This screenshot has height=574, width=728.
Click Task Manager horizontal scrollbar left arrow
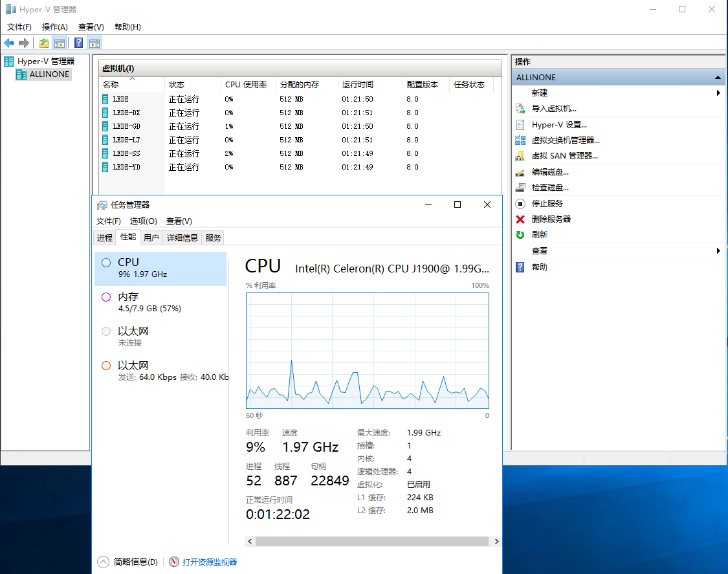pos(250,542)
